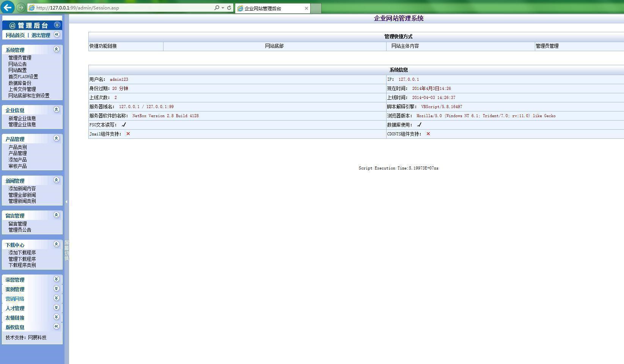Click username value admin123
Screen dimensions: 624x364
(x=119, y=80)
